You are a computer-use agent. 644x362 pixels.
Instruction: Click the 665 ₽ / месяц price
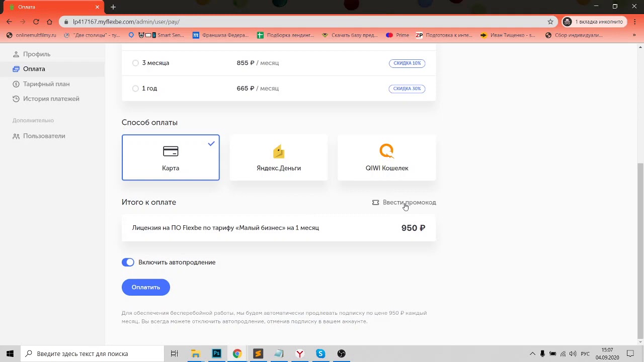258,88
